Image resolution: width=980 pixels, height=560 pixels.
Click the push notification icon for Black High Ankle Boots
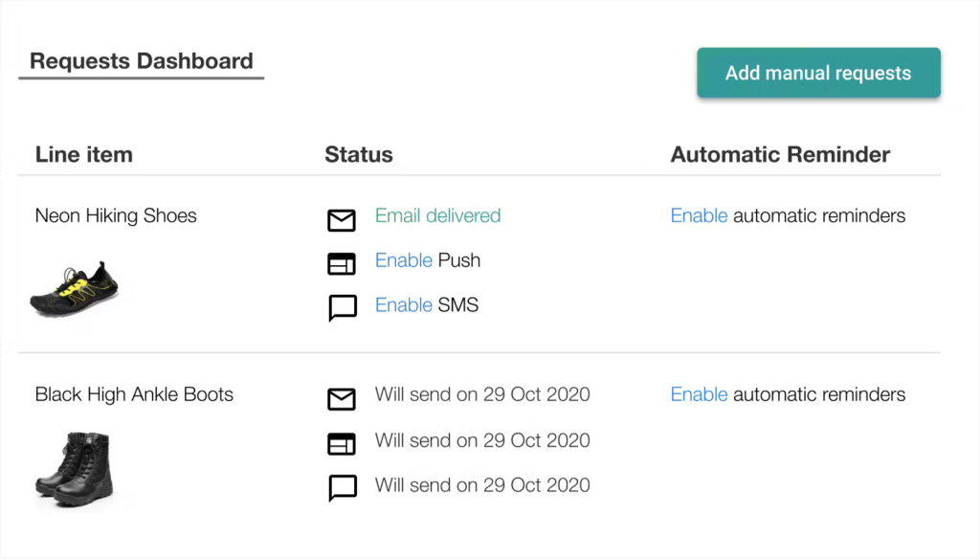[342, 443]
